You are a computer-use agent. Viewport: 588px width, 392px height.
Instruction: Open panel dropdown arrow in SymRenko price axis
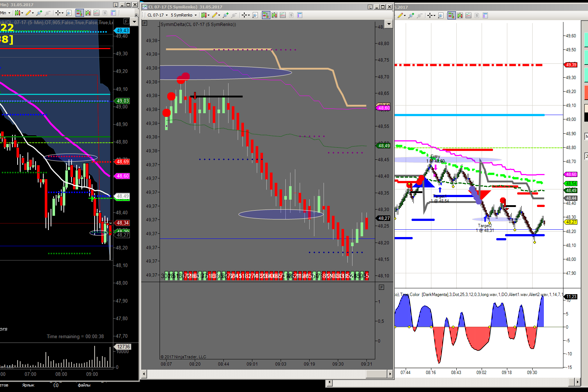(389, 24)
